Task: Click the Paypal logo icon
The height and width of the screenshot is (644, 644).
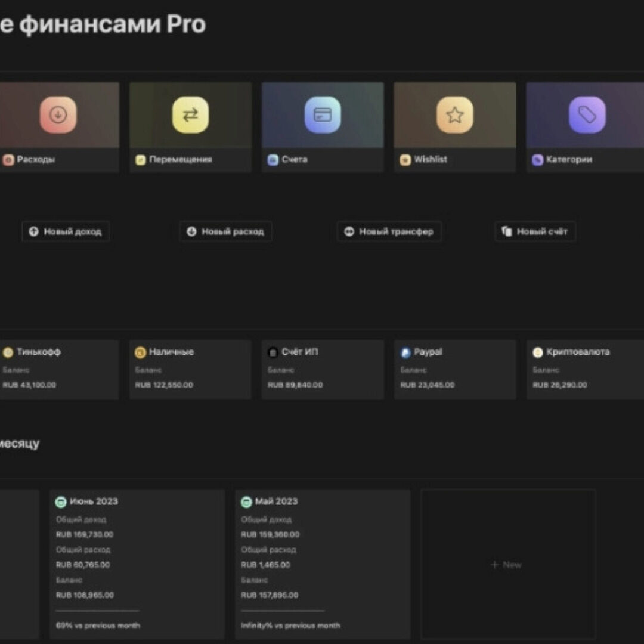Action: point(405,352)
